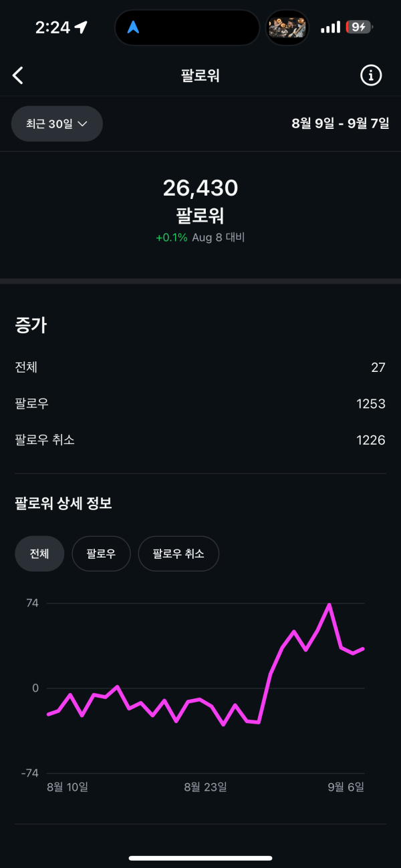
Task: Select the 팔로우 filter chip
Action: 101,554
